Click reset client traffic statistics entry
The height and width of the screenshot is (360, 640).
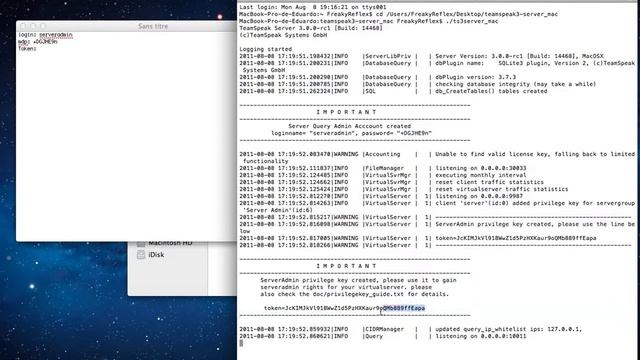coord(489,182)
